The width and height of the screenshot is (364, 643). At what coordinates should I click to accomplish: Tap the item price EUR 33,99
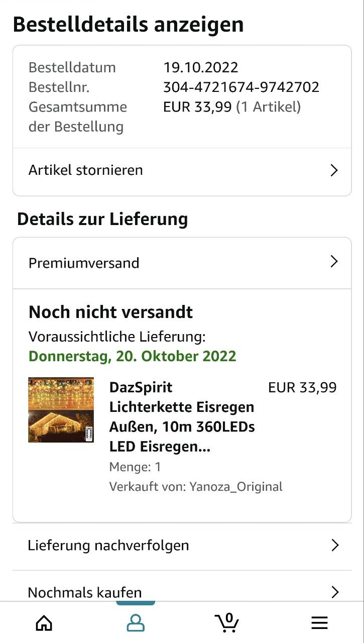302,387
